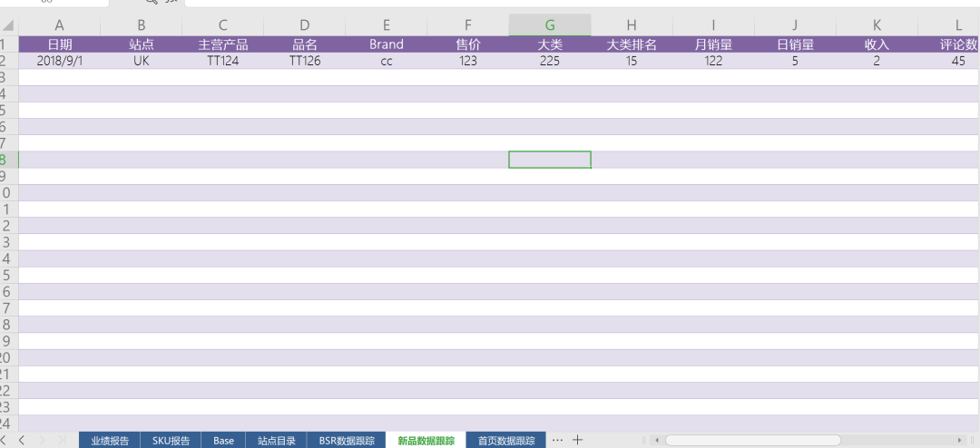
Task: Select row 22 header
Action: coord(9,391)
